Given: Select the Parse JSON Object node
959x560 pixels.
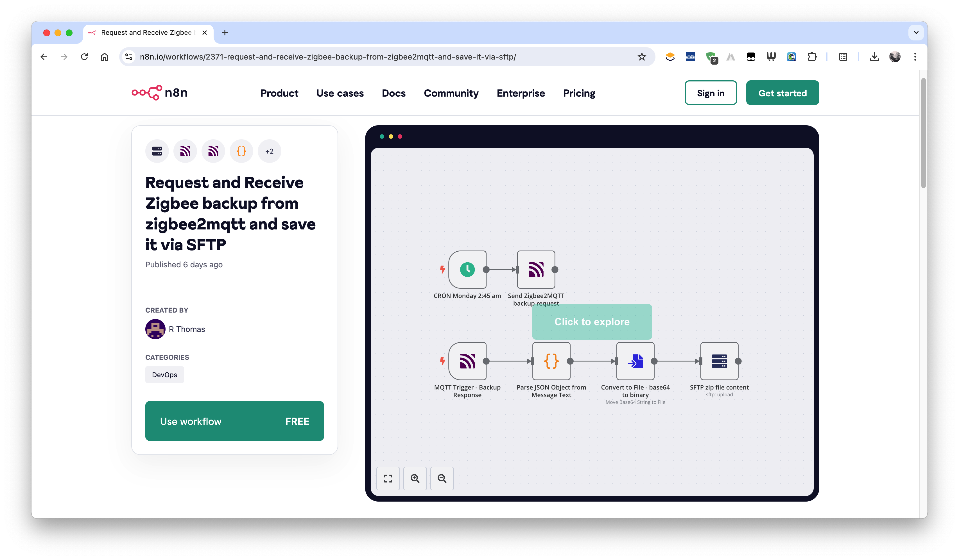Looking at the screenshot, I should click(551, 361).
